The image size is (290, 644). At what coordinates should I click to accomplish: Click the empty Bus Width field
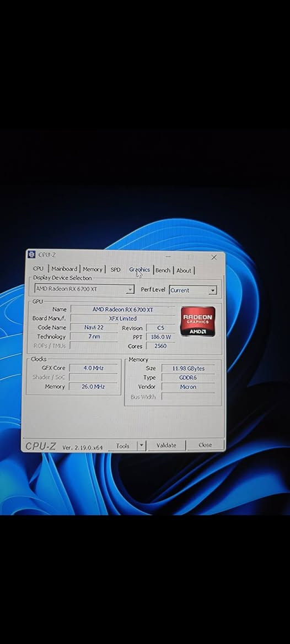188,397
